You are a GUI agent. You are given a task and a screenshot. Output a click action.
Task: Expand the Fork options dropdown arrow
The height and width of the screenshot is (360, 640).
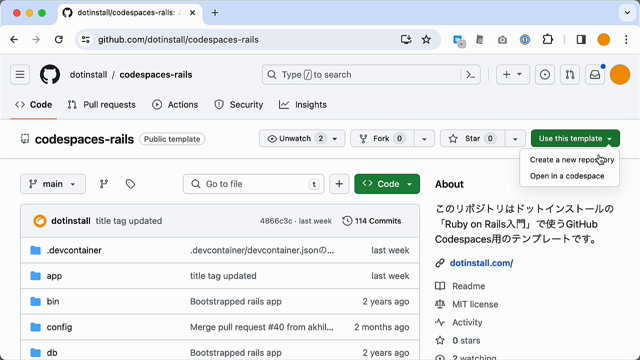click(424, 139)
